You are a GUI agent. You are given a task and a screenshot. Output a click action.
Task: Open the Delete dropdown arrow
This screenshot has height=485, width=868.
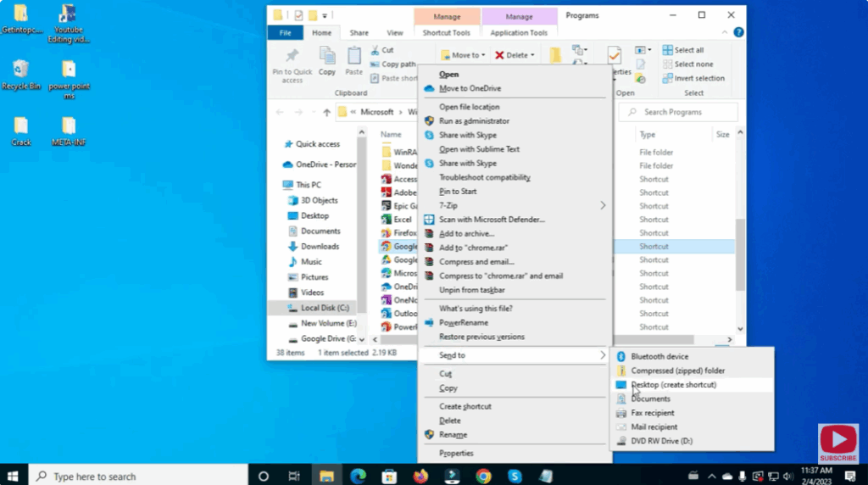pos(532,55)
